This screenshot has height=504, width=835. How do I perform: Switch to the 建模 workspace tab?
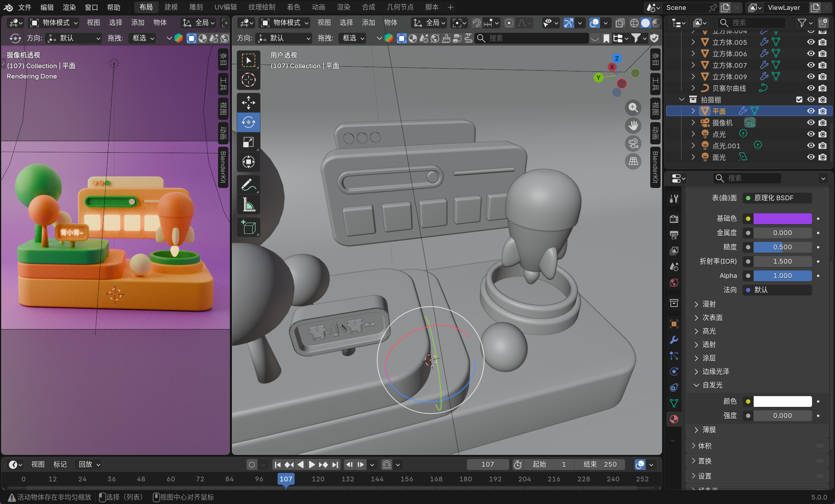pos(171,7)
